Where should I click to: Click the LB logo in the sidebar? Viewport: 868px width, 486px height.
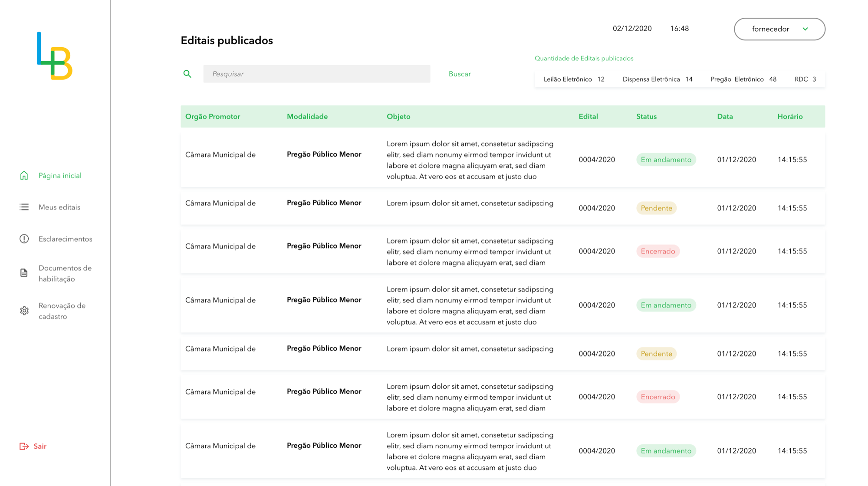pyautogui.click(x=55, y=56)
